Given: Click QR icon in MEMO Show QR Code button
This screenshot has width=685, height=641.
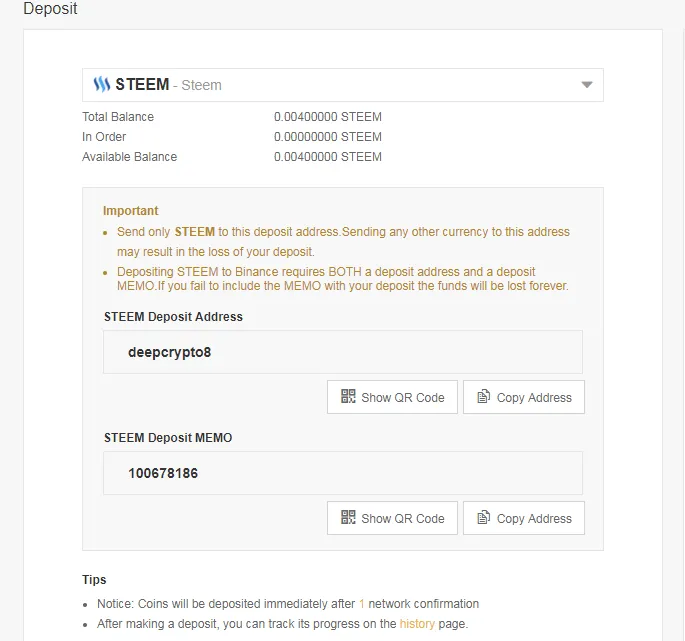Looking at the screenshot, I should (348, 517).
